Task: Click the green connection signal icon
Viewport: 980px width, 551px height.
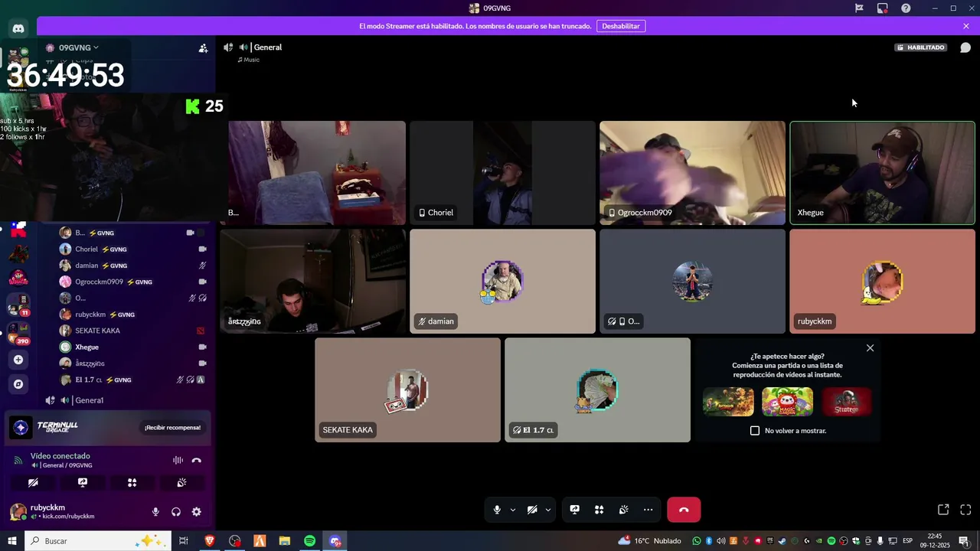Action: tap(18, 460)
